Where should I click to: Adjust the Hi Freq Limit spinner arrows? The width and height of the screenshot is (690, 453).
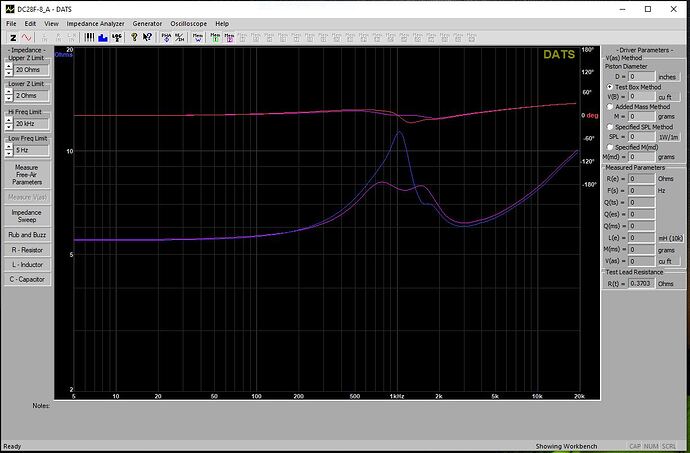9,123
